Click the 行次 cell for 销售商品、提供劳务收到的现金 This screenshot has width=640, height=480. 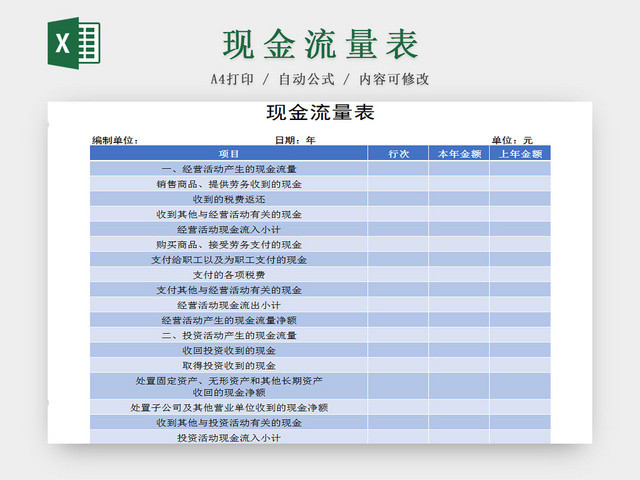[398, 184]
